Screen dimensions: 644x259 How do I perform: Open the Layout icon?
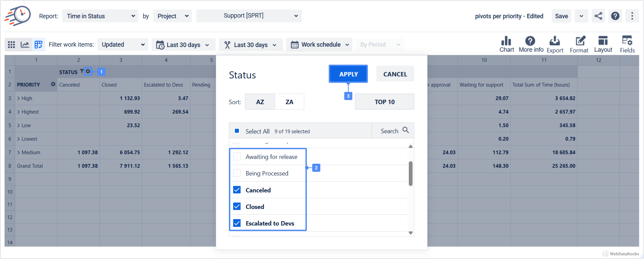click(x=603, y=41)
